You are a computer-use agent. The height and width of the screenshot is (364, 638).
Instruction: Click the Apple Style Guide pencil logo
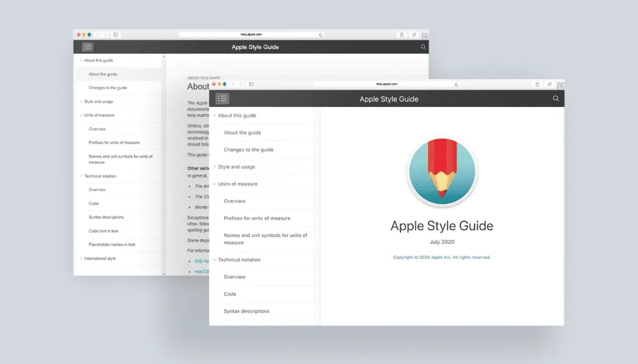(442, 170)
